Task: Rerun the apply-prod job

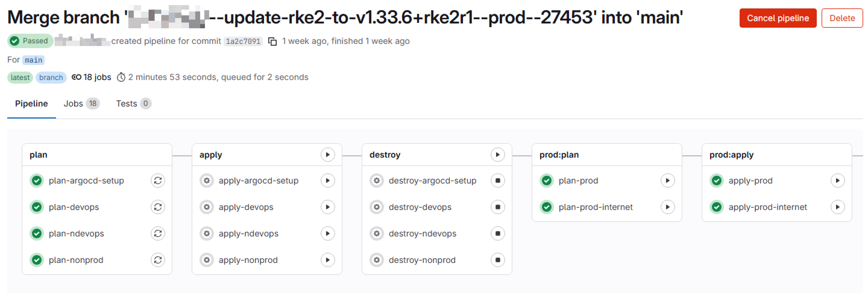Action: pos(838,180)
